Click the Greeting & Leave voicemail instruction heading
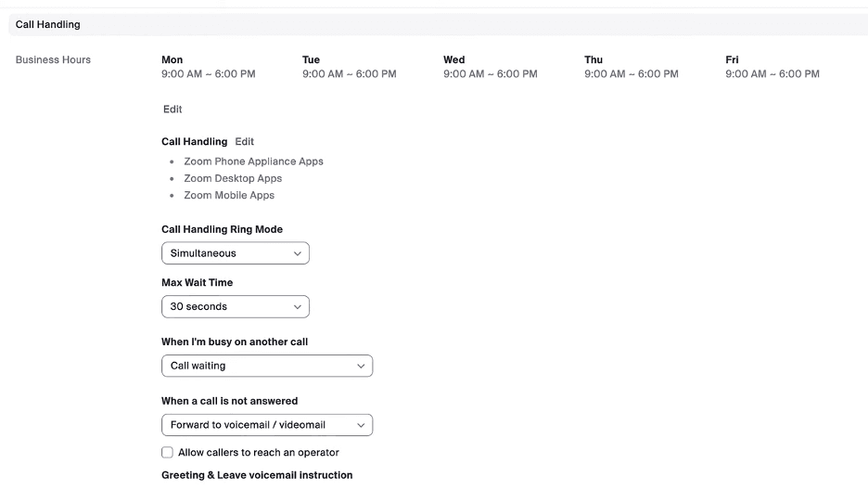Image resolution: width=868 pixels, height=490 pixels. (x=257, y=475)
